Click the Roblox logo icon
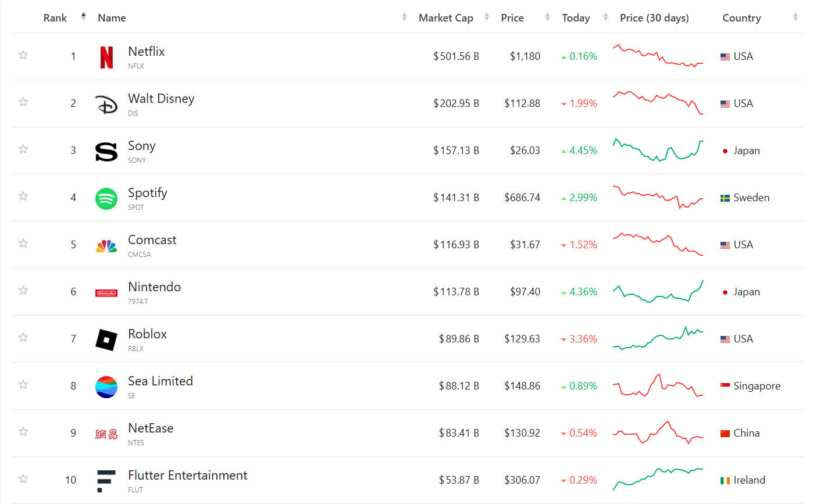The width and height of the screenshot is (813, 504). (x=106, y=340)
